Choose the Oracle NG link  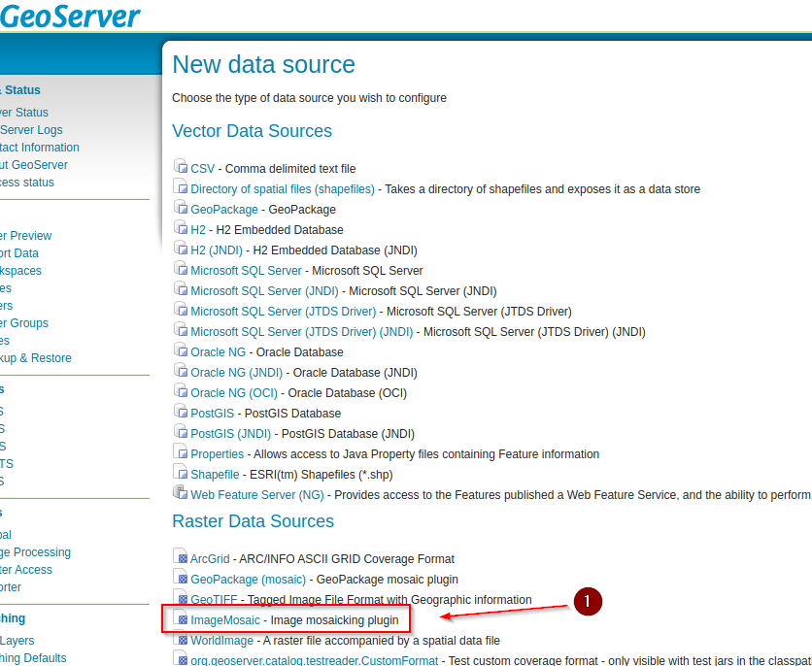tap(218, 352)
